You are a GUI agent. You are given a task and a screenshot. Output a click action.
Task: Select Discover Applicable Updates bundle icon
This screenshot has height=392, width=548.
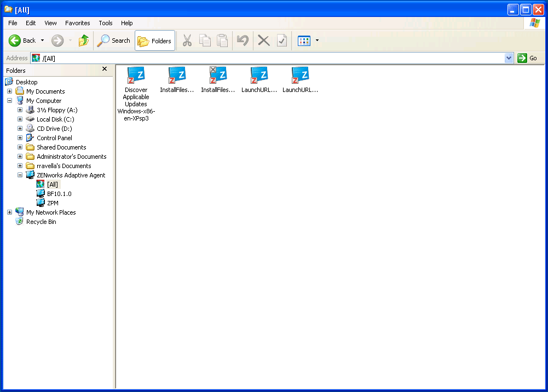(136, 75)
